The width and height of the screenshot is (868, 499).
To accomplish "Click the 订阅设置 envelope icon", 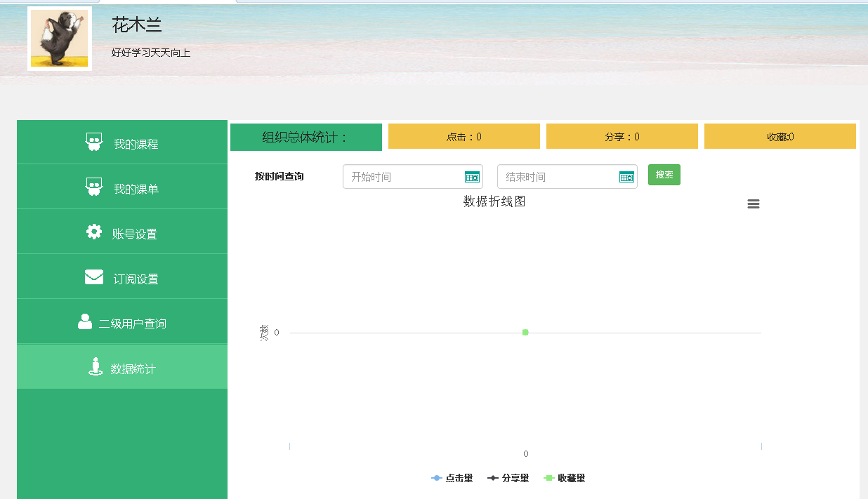I will [95, 276].
